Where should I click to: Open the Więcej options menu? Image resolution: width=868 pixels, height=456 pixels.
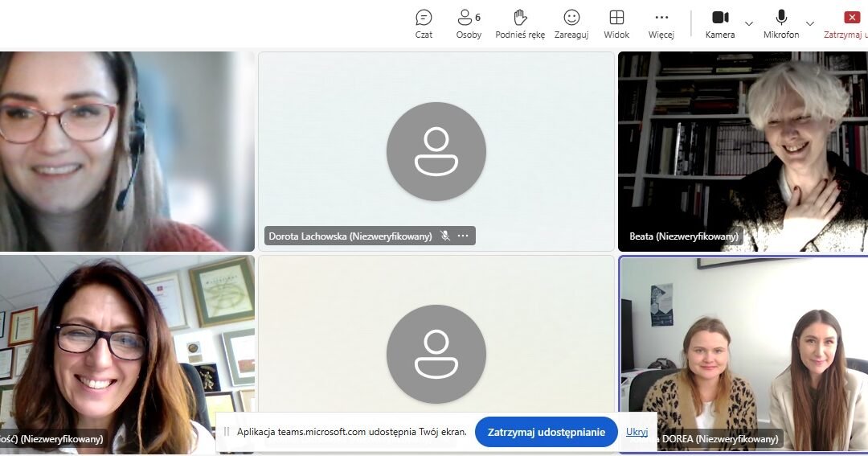(661, 24)
